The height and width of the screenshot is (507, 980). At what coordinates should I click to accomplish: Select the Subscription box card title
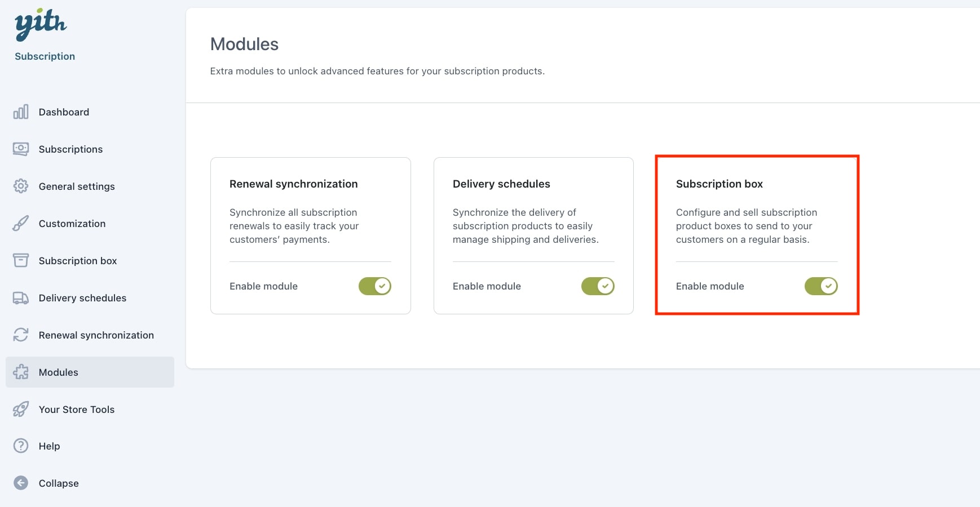(719, 184)
